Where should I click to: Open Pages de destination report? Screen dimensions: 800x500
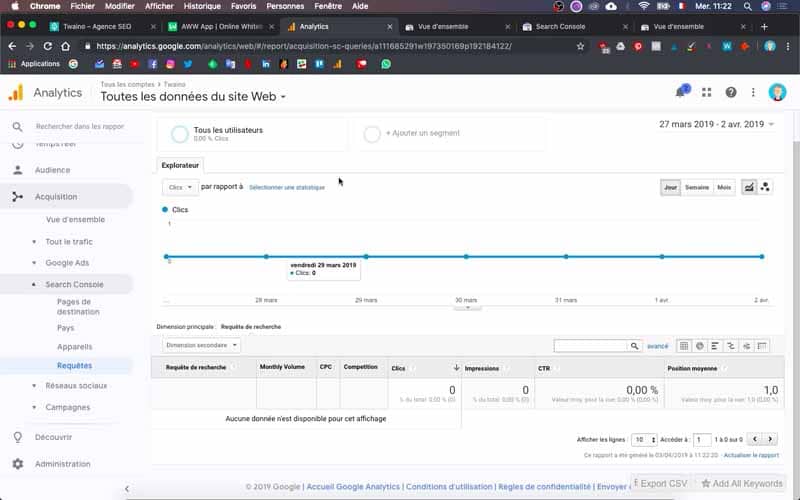(78, 307)
